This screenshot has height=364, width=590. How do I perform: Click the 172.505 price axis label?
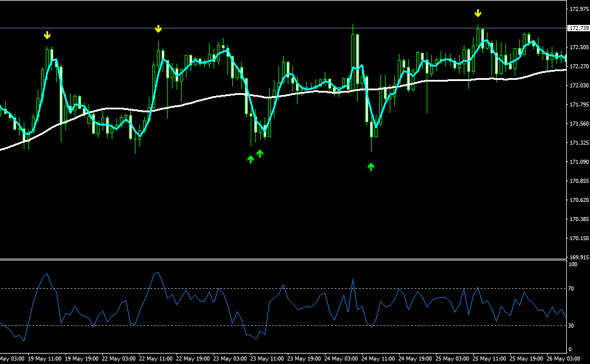(579, 47)
